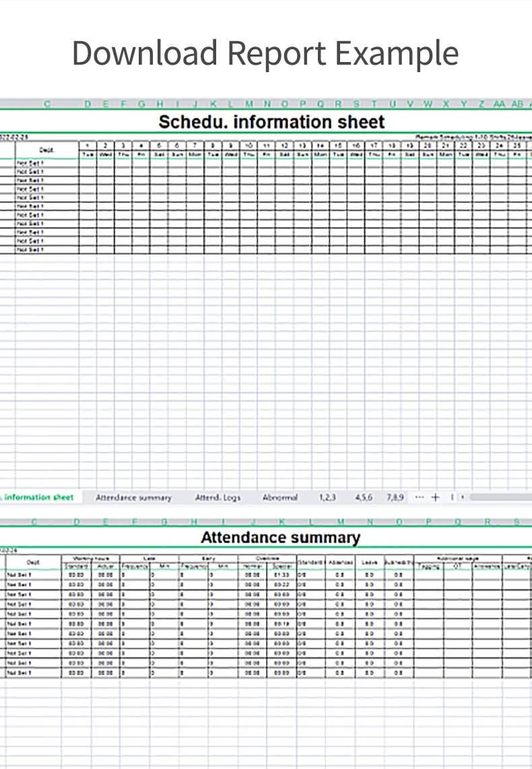Viewport: 532px width, 769px height.
Task: Click the information sheet tab
Action: click(x=38, y=497)
